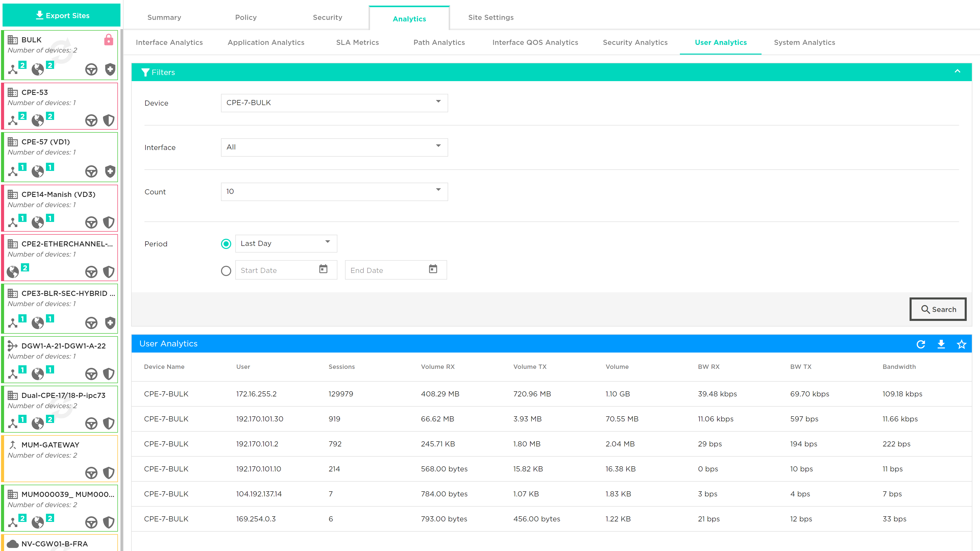The height and width of the screenshot is (551, 980).
Task: Open the Interface QOS Analytics sub-tab
Action: (535, 43)
